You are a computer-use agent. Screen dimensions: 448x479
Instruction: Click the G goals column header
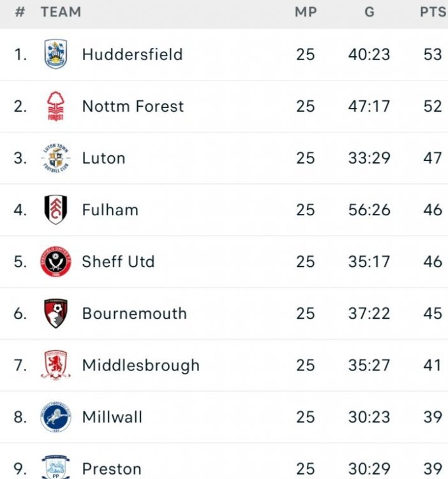(x=369, y=12)
